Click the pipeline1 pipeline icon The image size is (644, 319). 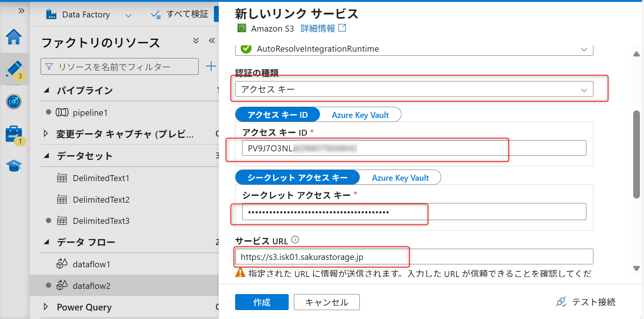coord(62,112)
